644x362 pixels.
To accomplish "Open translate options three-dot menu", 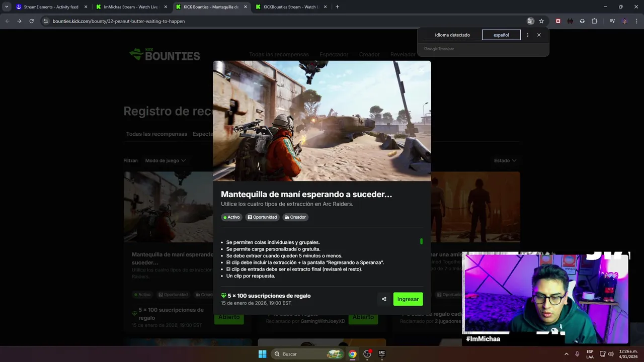I will coord(527,35).
